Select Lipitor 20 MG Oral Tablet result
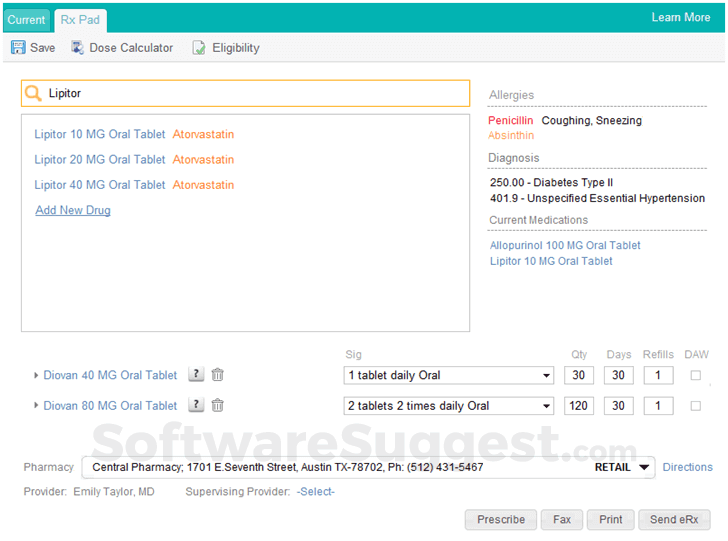The image size is (728, 541). (100, 160)
